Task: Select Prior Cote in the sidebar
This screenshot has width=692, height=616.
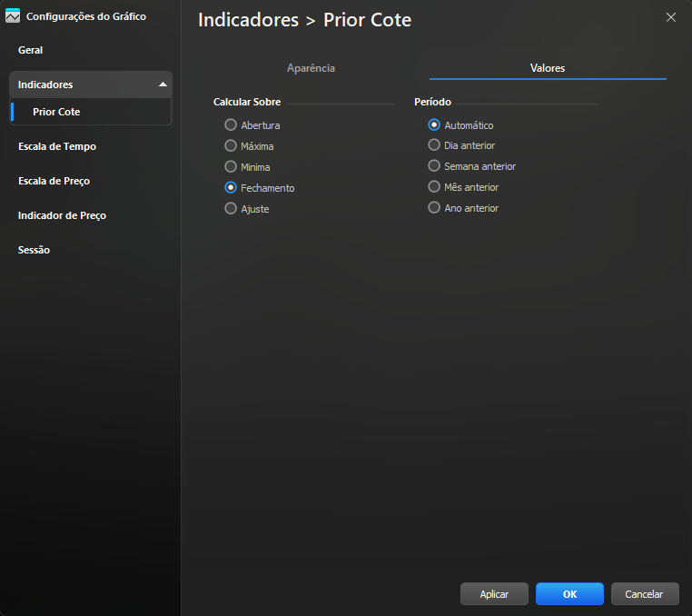Action: point(56,112)
